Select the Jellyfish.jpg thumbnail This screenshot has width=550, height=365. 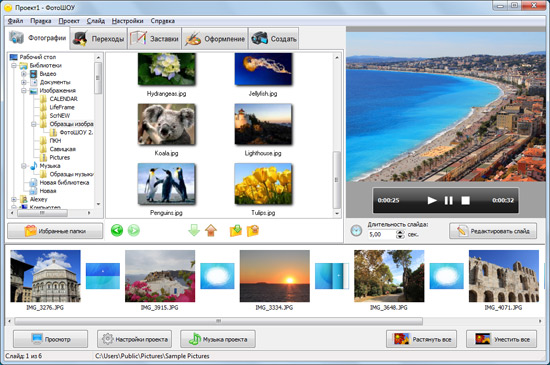pos(263,69)
